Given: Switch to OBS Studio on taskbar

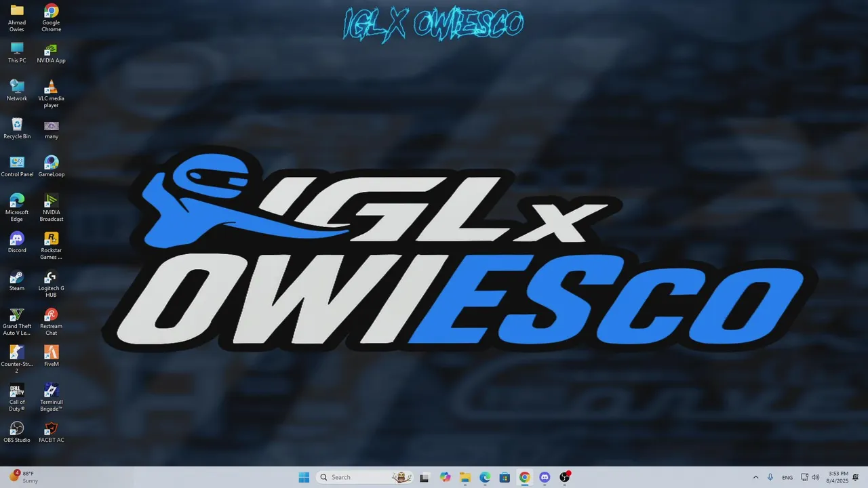Looking at the screenshot, I should coord(564,477).
